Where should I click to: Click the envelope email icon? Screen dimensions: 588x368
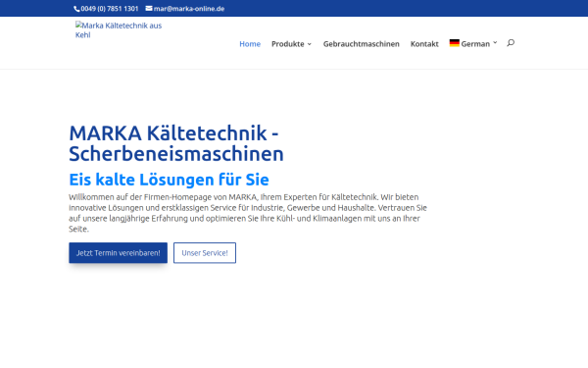[x=149, y=8]
